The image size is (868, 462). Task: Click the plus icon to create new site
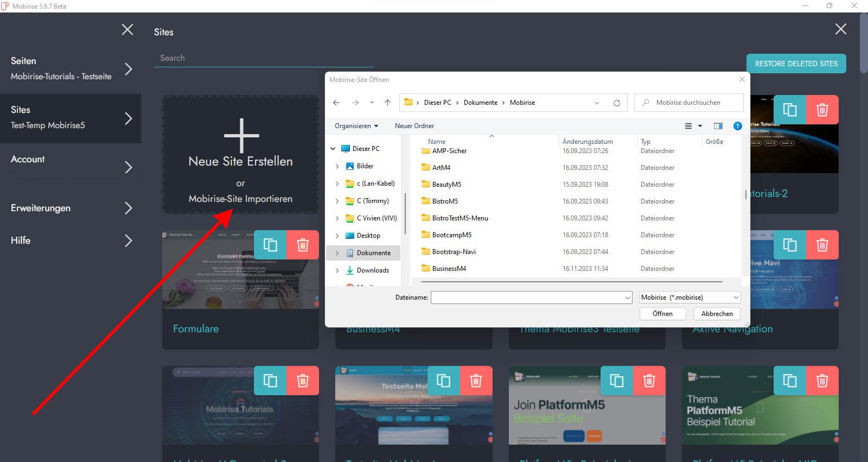coord(241,136)
